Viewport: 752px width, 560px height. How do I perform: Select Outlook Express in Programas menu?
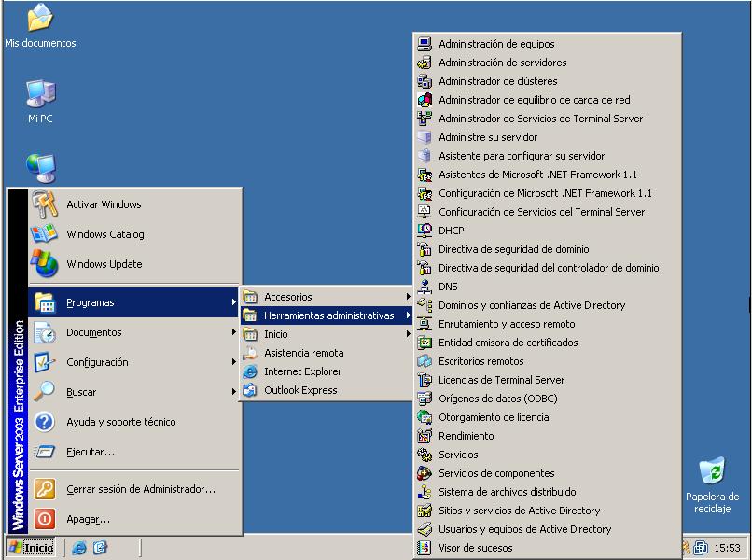327,390
